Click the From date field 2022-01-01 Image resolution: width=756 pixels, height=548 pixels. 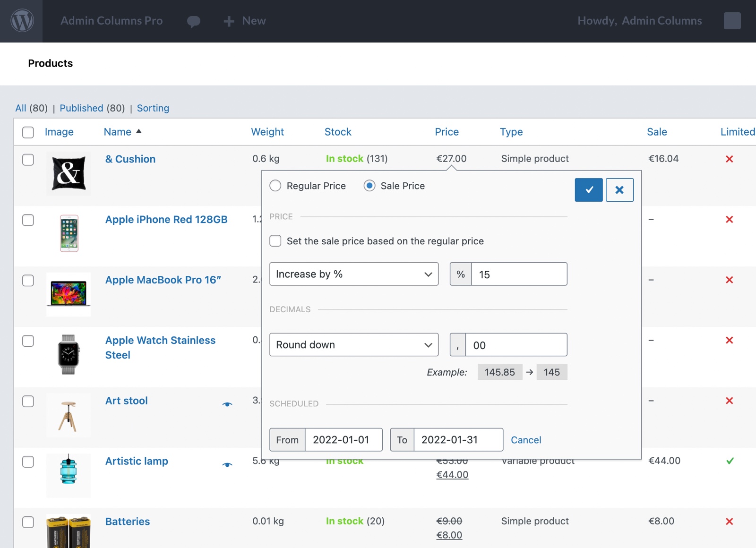pyautogui.click(x=344, y=440)
